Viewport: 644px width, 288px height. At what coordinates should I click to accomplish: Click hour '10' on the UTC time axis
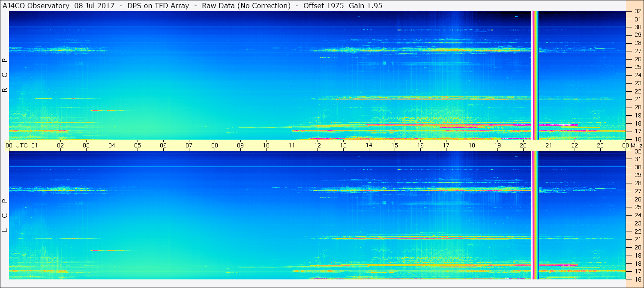click(x=266, y=145)
